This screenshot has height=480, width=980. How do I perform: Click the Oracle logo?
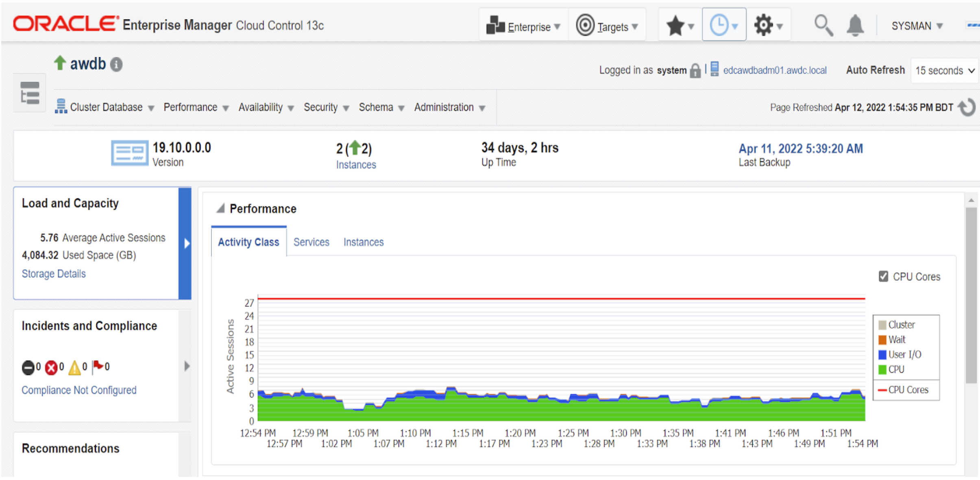coord(65,24)
